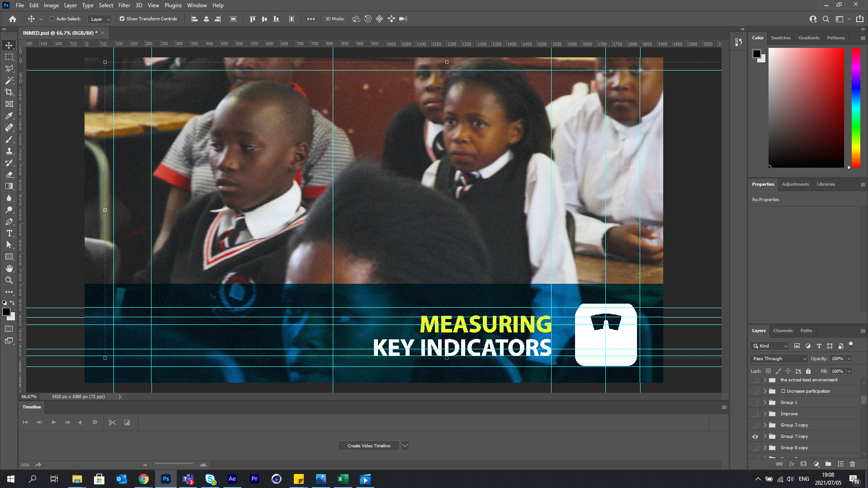
Task: Enable Auto-Select in the options bar
Action: tap(52, 19)
